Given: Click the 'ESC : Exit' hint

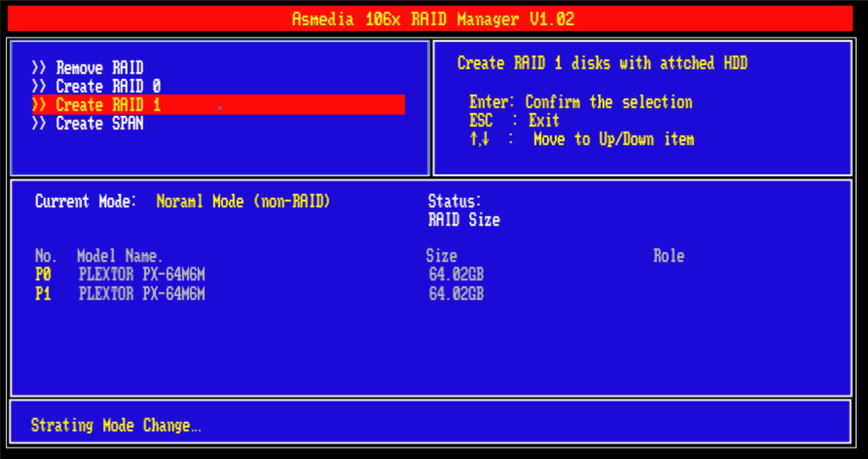Looking at the screenshot, I should 514,121.
